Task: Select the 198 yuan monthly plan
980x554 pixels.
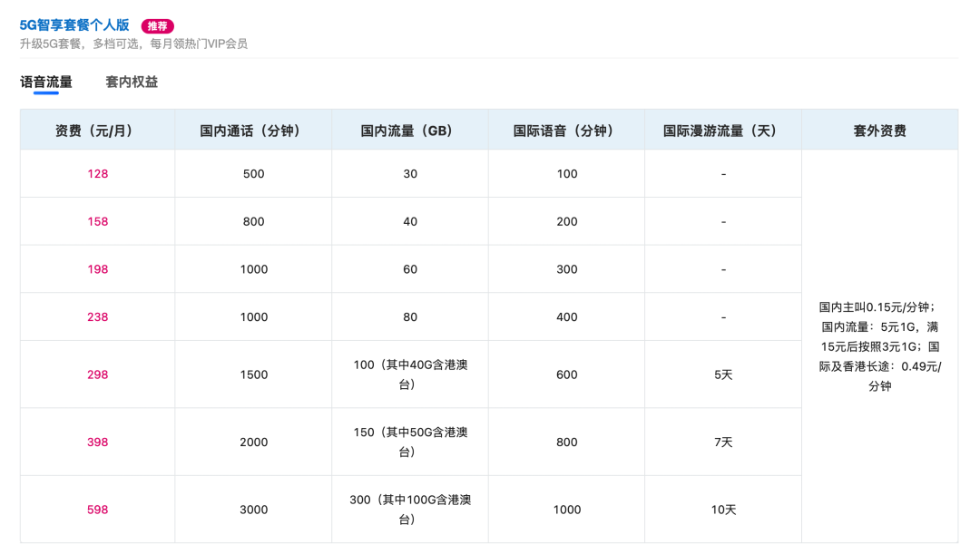Action: [96, 268]
